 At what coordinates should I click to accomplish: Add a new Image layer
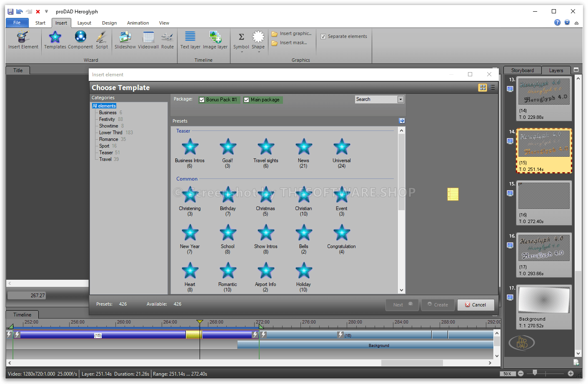[x=215, y=38]
